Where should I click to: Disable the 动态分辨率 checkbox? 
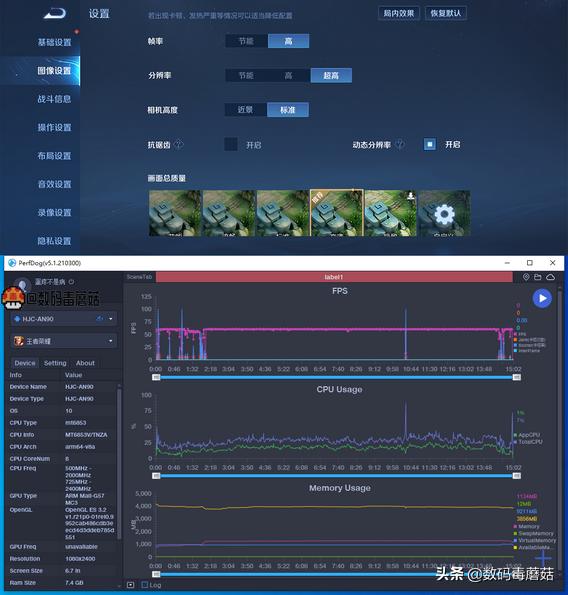430,144
